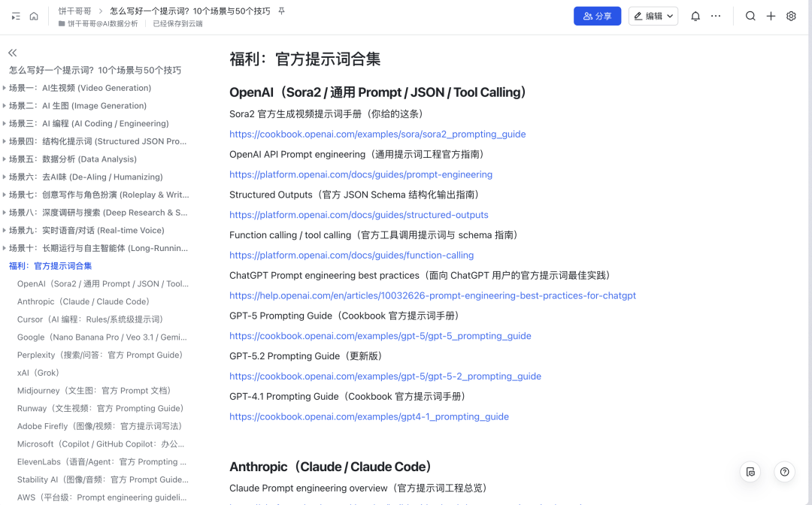Expand 场景一 AI生视频 outline item
Screen dimensions: 812x505
click(5, 88)
